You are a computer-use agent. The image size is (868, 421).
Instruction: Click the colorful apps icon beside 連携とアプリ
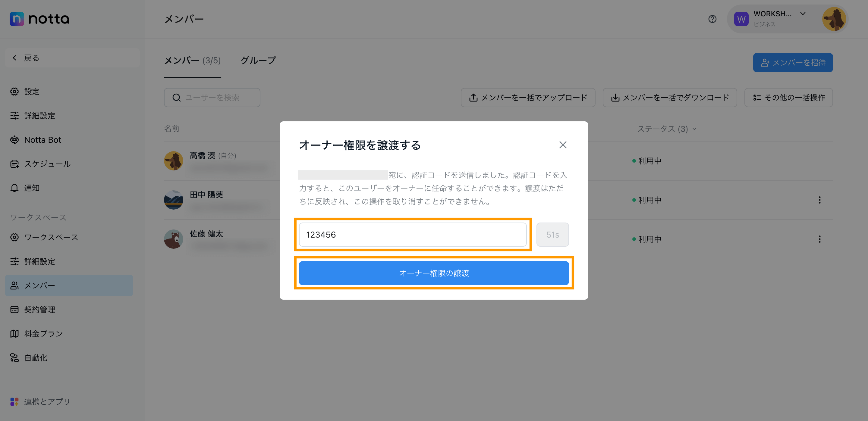(14, 401)
